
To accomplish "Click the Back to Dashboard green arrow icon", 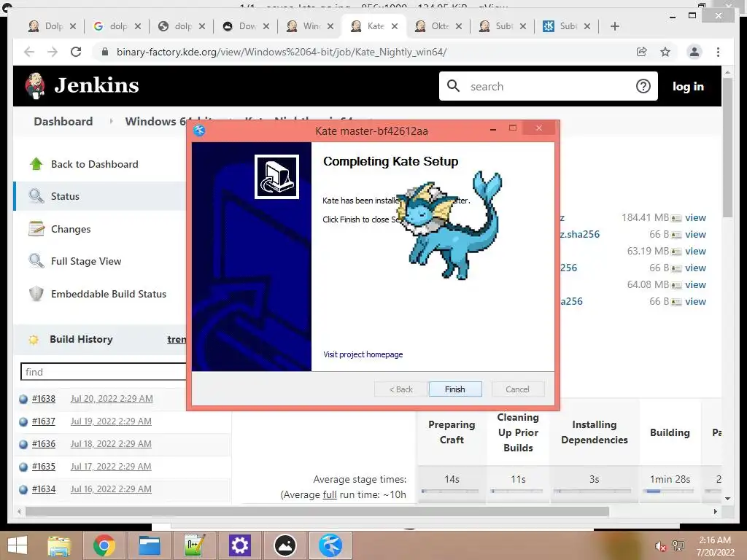I will (36, 164).
